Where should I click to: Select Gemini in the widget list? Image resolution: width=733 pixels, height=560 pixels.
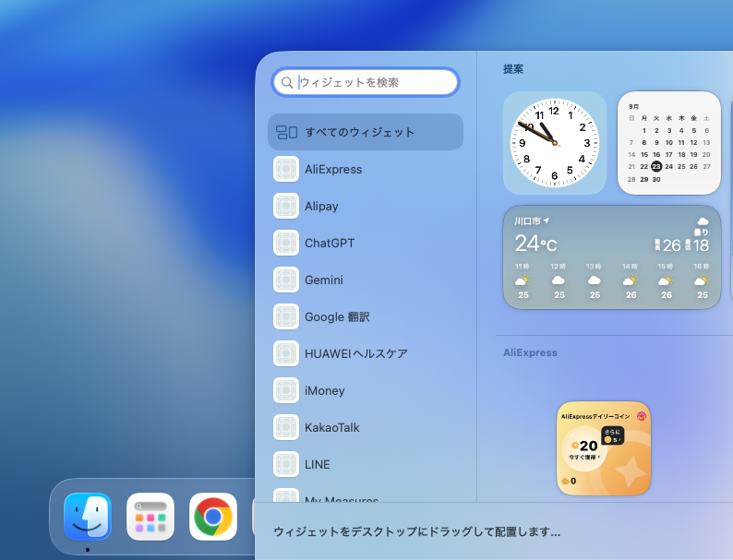(366, 280)
